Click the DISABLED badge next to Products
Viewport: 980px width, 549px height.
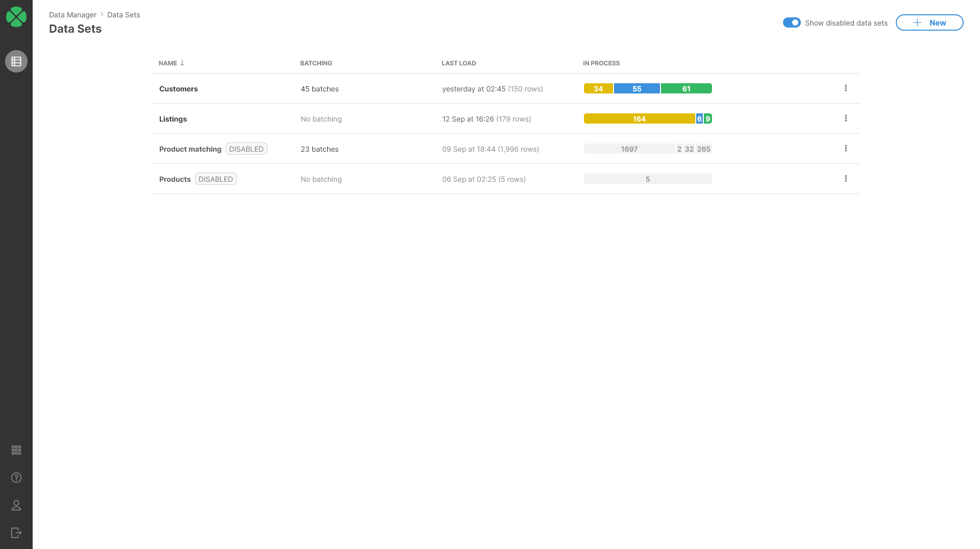pyautogui.click(x=215, y=179)
